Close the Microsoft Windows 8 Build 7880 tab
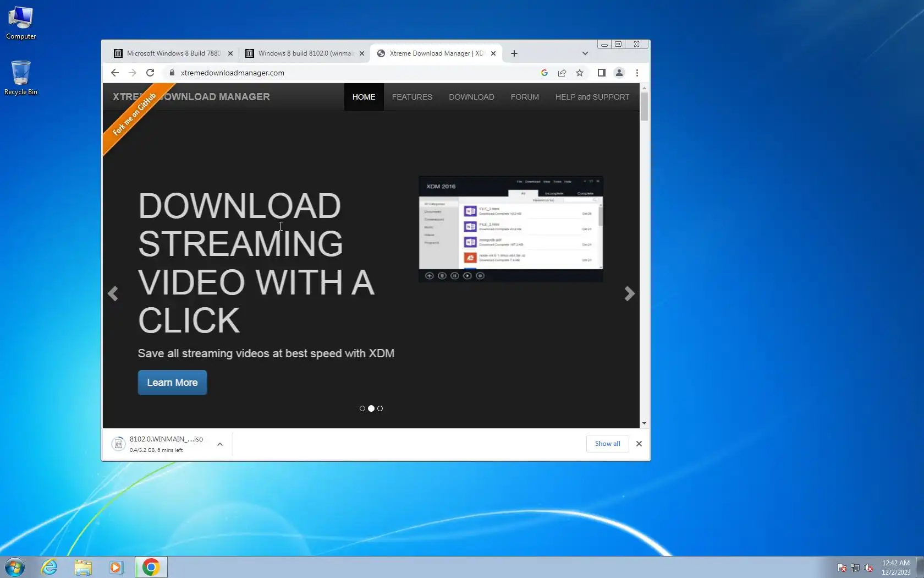This screenshot has height=578, width=924. [x=230, y=53]
